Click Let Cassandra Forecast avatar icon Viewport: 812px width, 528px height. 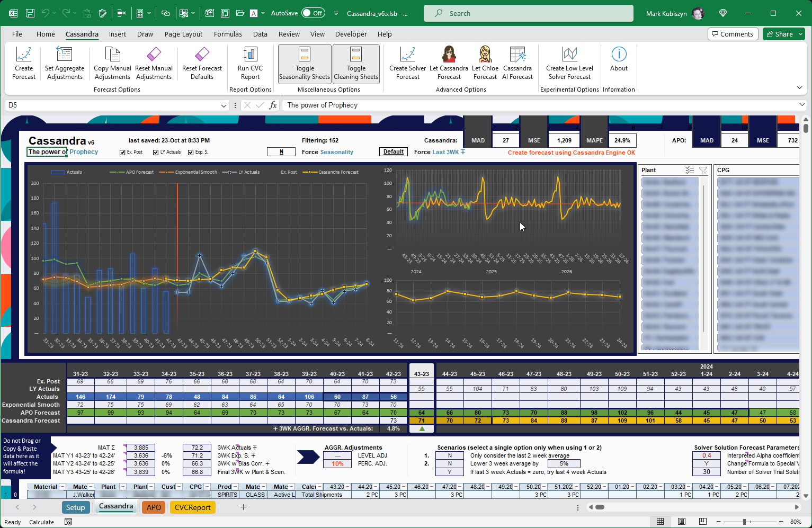coord(449,54)
